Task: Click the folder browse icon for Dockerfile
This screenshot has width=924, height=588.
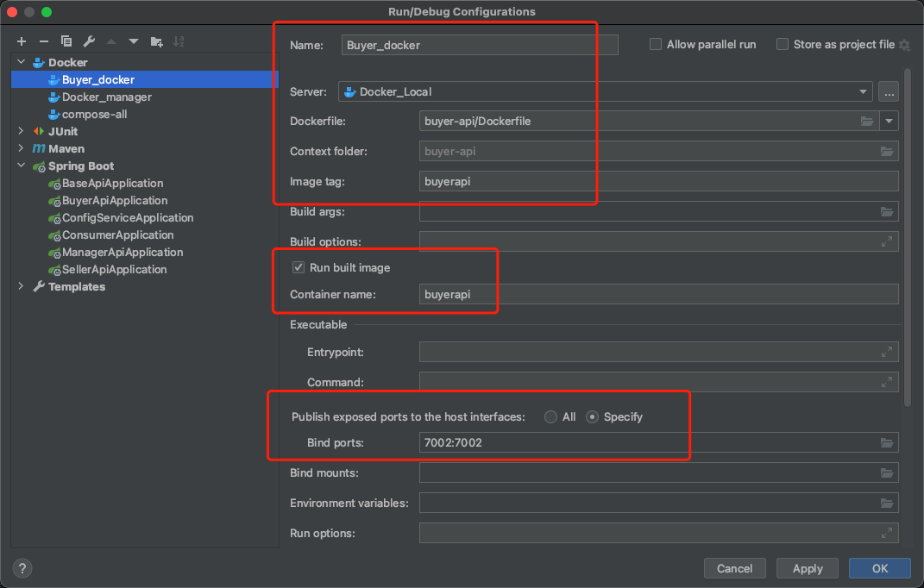Action: point(867,122)
